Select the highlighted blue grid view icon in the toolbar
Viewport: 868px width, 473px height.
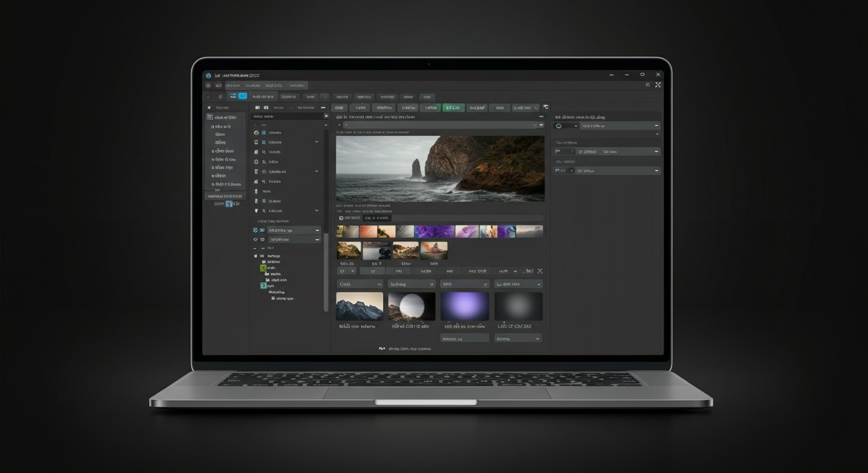(241, 96)
